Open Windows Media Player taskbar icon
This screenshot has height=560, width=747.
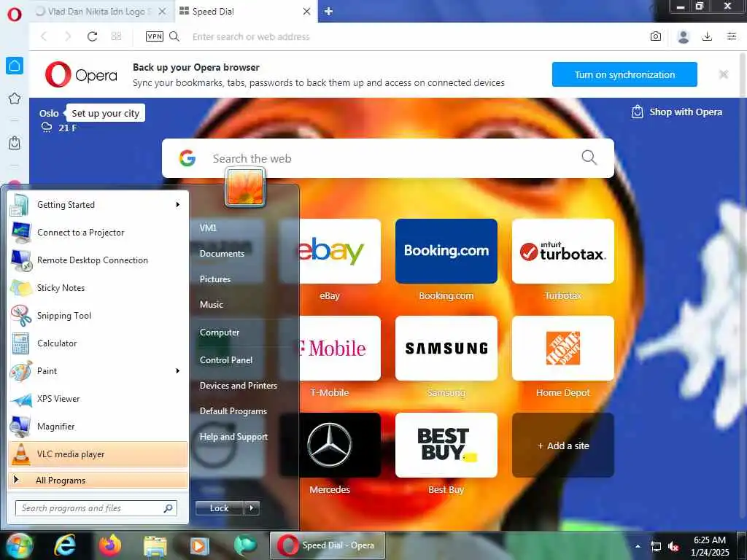point(200,546)
